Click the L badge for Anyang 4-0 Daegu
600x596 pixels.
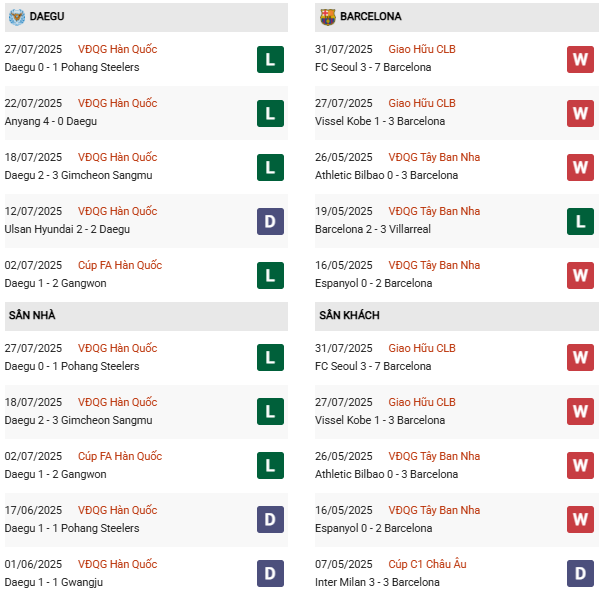tap(270, 113)
